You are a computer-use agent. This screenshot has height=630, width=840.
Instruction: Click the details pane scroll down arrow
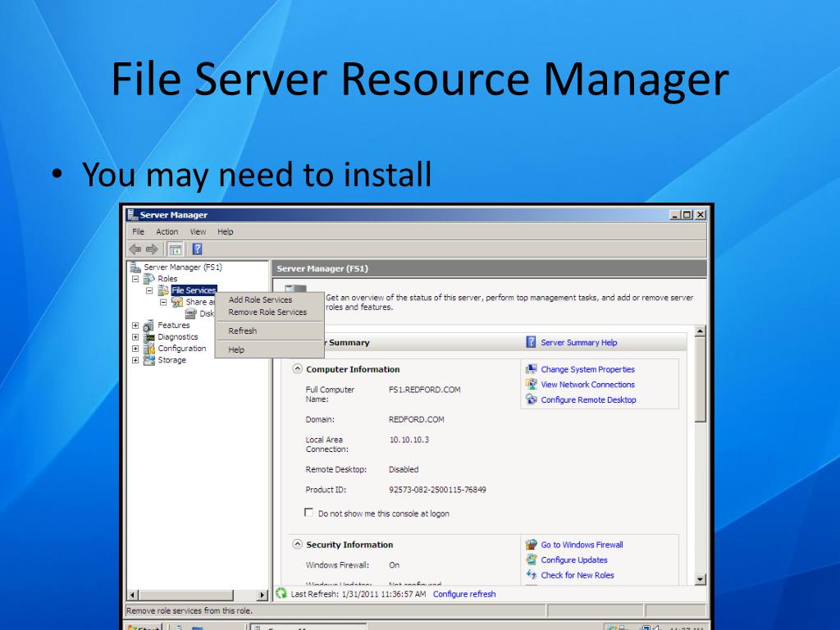click(701, 579)
